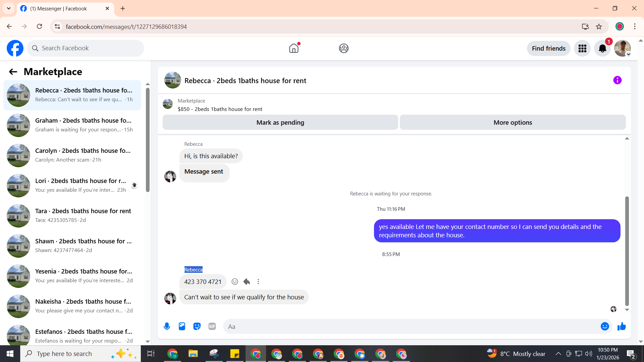Open more options for phone number message
Screen dimensions: 644x362
258,282
